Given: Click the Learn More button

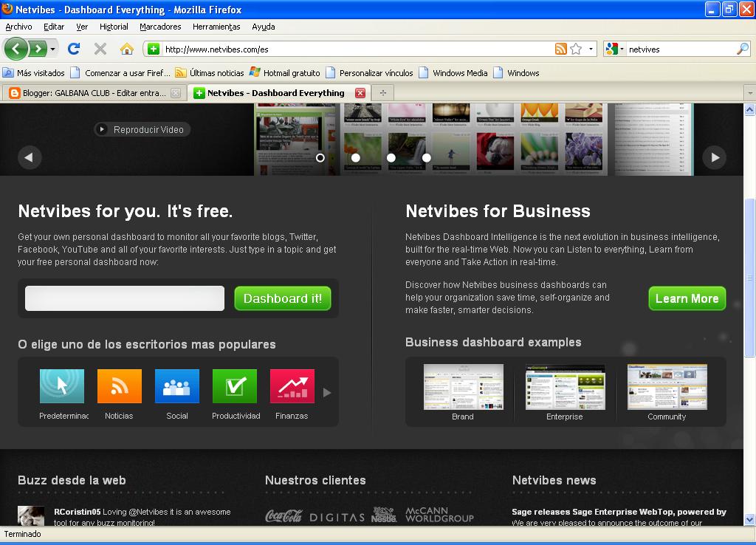Looking at the screenshot, I should (x=687, y=298).
